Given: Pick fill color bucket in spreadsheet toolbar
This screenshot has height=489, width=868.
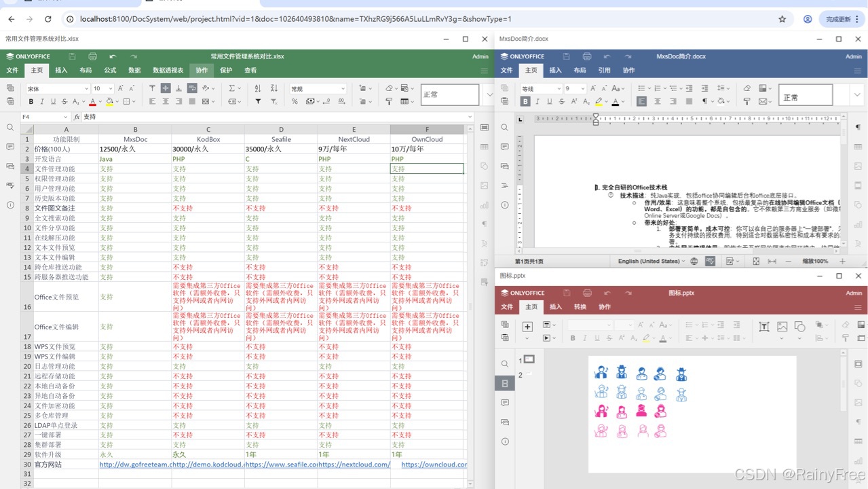Looking at the screenshot, I should 109,101.
